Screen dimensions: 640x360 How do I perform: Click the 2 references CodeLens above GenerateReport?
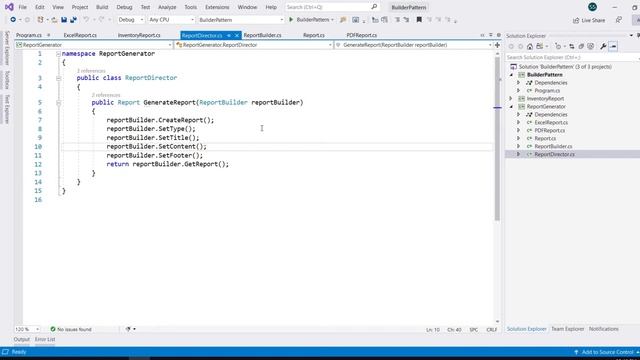point(106,95)
